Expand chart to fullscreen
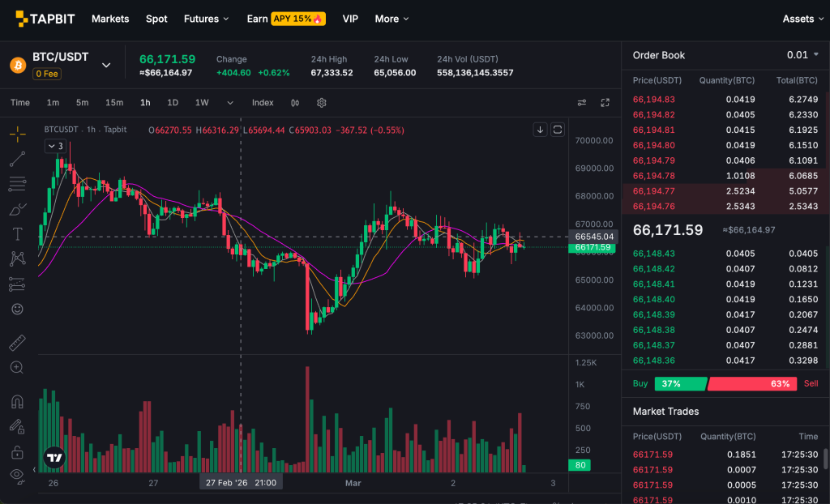This screenshot has height=504, width=830. (605, 103)
